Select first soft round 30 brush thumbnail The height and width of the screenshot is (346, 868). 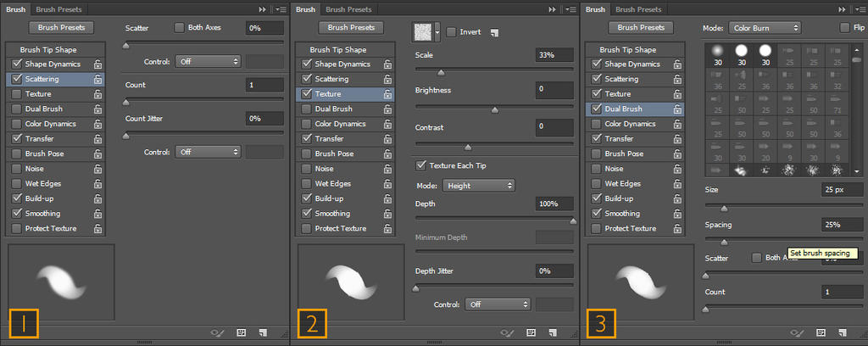pyautogui.click(x=717, y=55)
